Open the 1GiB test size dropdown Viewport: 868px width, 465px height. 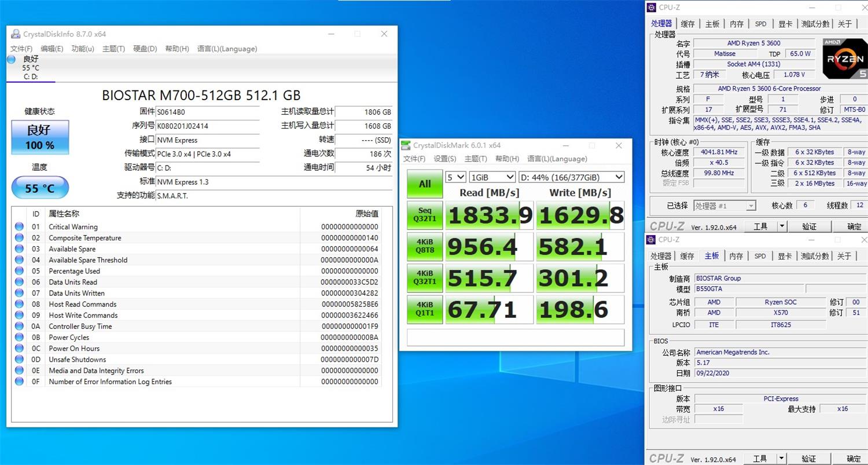pyautogui.click(x=492, y=177)
